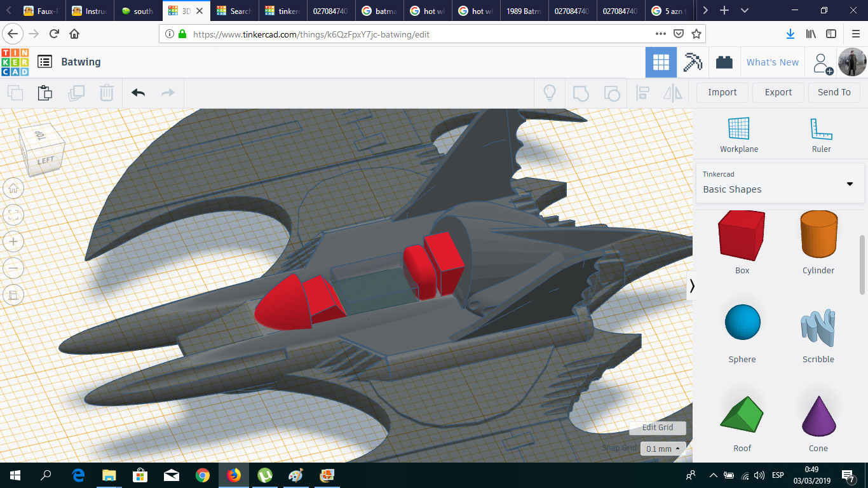This screenshot has width=868, height=488.
Task: Switch to the south browser tab
Action: pyautogui.click(x=138, y=11)
